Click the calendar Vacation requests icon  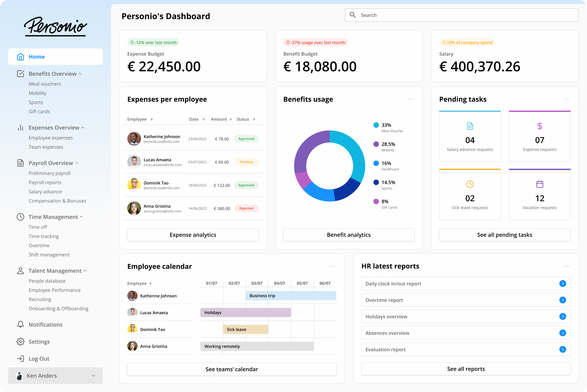tap(540, 184)
